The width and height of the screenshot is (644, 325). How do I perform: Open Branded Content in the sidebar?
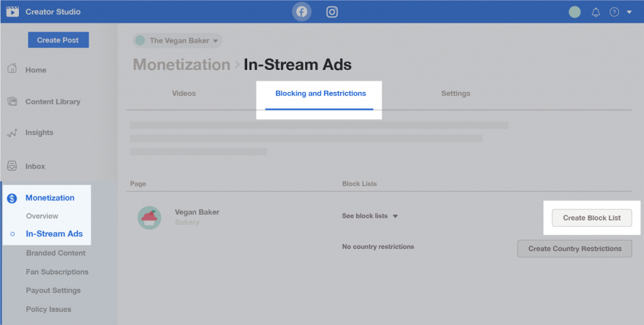click(x=56, y=253)
